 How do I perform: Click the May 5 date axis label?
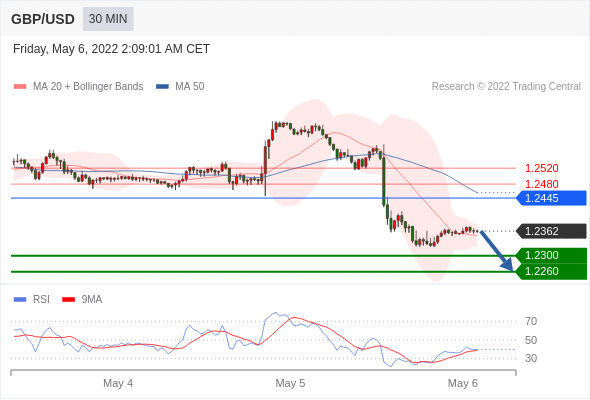tap(290, 383)
